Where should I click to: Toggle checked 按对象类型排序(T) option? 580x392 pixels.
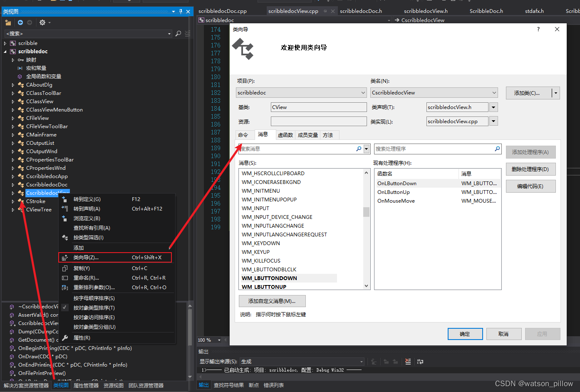coord(94,308)
